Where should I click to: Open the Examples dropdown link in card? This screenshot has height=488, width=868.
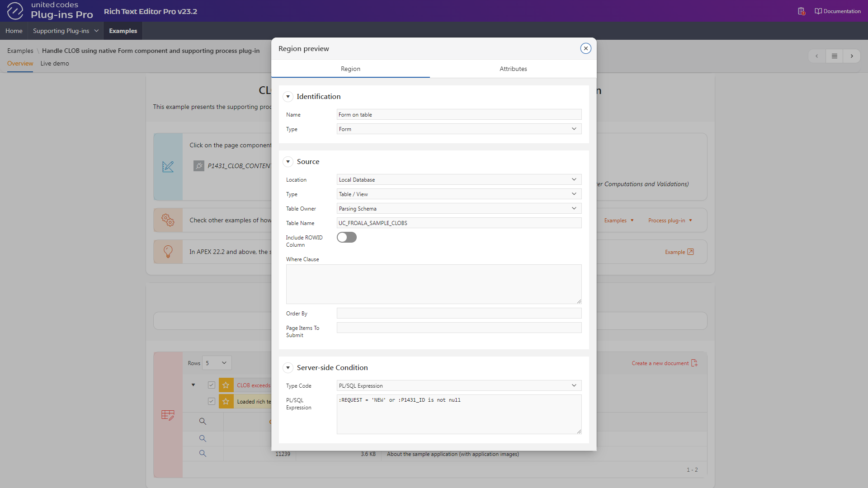619,221
